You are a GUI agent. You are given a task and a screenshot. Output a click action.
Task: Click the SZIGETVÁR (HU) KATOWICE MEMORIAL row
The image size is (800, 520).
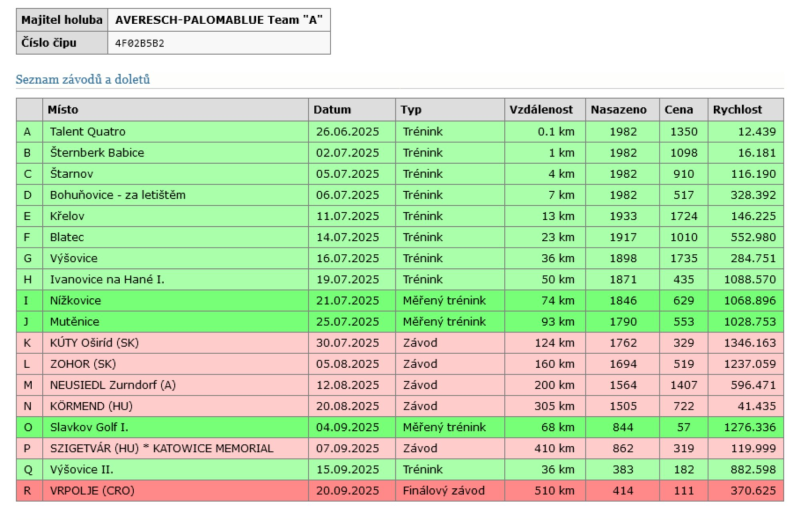(161, 449)
